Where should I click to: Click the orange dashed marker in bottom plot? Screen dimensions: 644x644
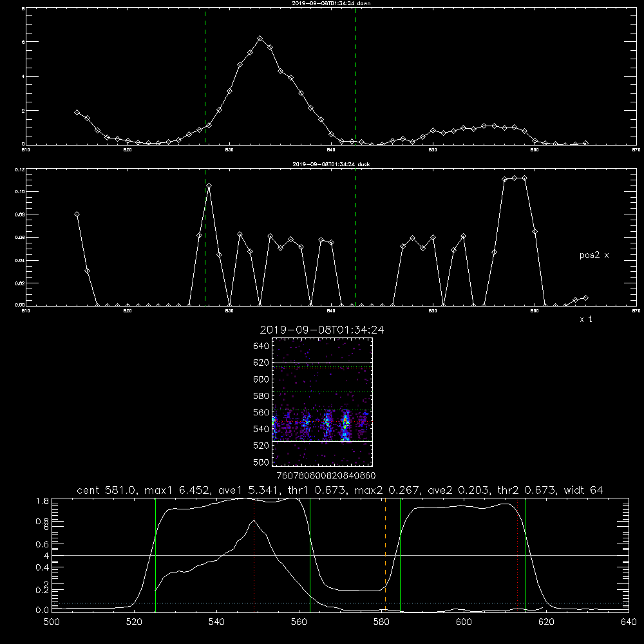[x=385, y=555]
